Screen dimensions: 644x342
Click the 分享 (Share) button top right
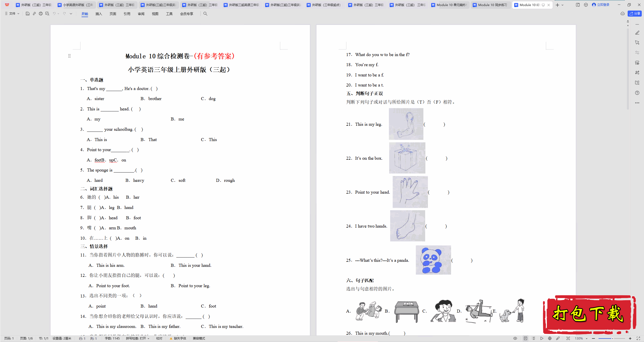635,14
